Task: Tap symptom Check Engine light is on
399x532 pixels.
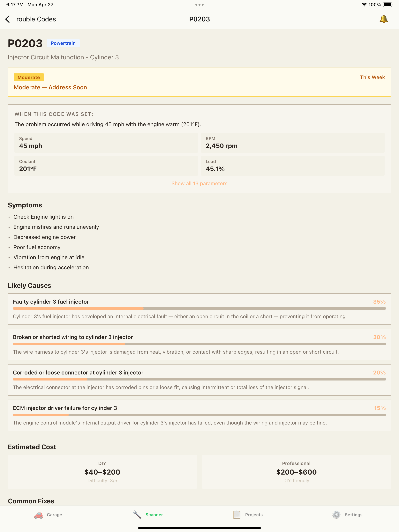Action: (44, 217)
